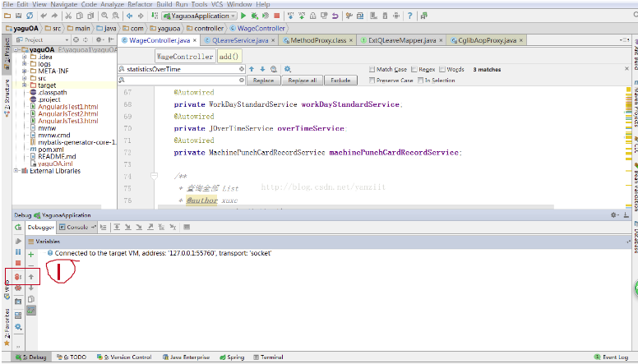Screen dimensions: 638x364
Task: Pause program in the Debug side toolbar
Action: [x=18, y=252]
